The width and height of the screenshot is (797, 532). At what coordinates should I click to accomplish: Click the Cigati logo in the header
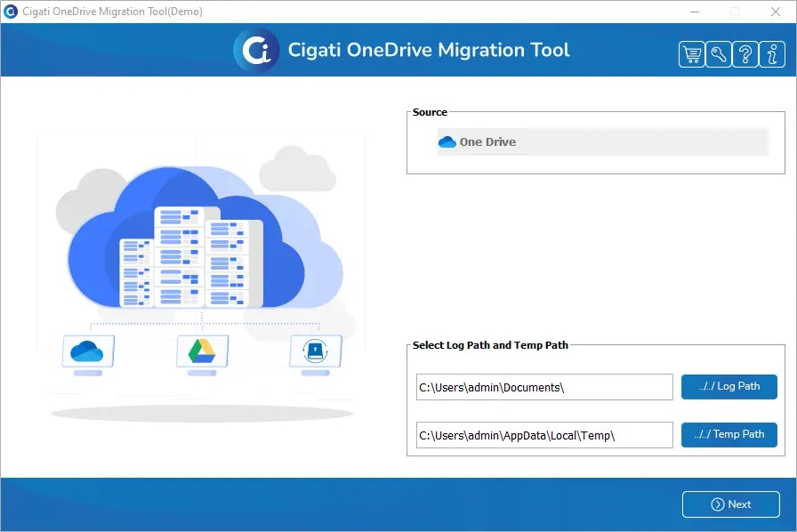point(256,51)
